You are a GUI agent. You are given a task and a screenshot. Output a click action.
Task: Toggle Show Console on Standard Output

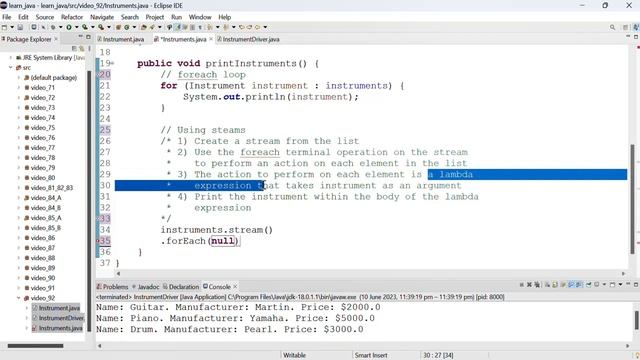click(x=571, y=284)
